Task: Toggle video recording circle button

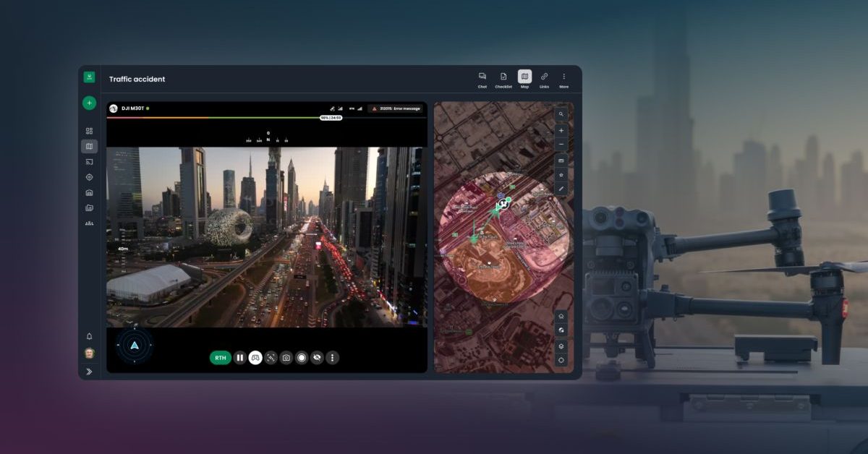Action: [x=302, y=357]
